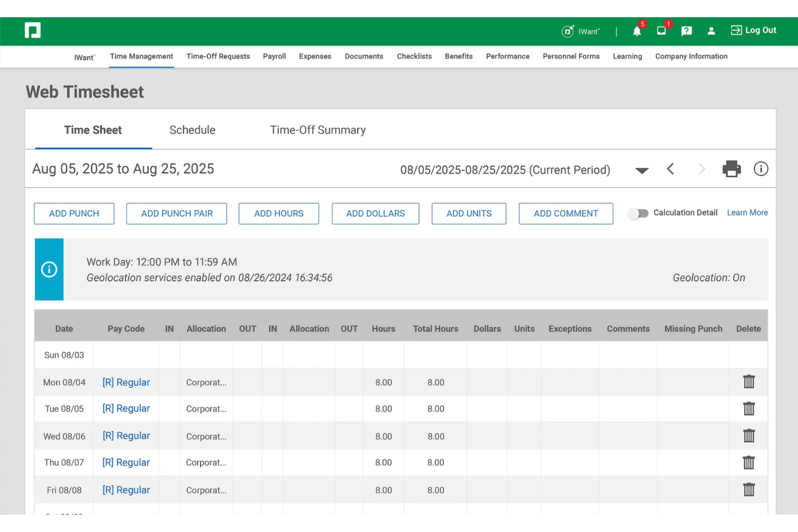Screen dimensions: 798x532
Task: Click the Log Out button
Action: pos(753,30)
